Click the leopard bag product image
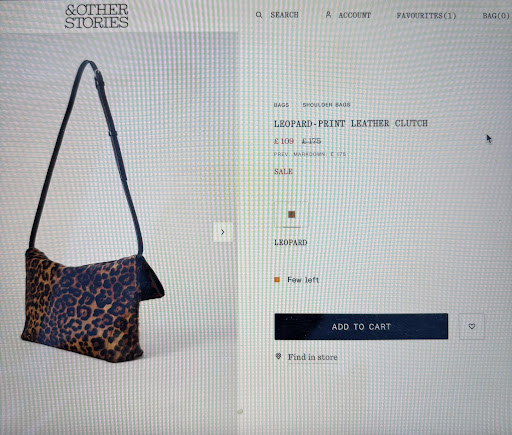This screenshot has width=512, height=435. 93,213
